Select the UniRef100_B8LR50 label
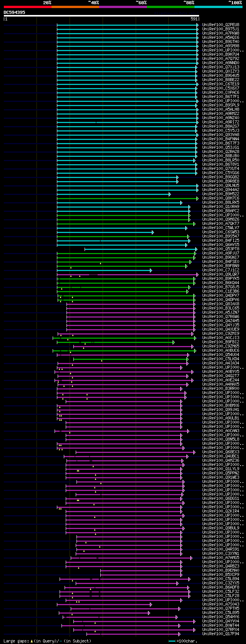This screenshot has width=246, height=644. click(x=221, y=160)
